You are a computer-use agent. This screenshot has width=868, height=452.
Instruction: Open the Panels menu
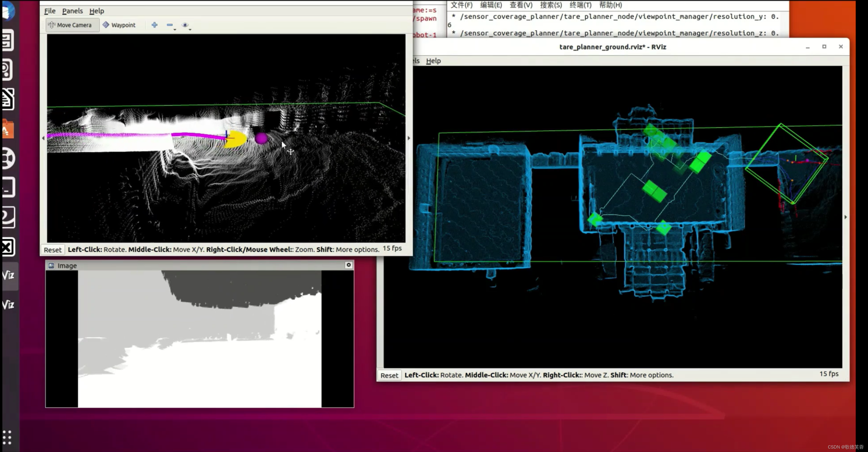pyautogui.click(x=72, y=11)
